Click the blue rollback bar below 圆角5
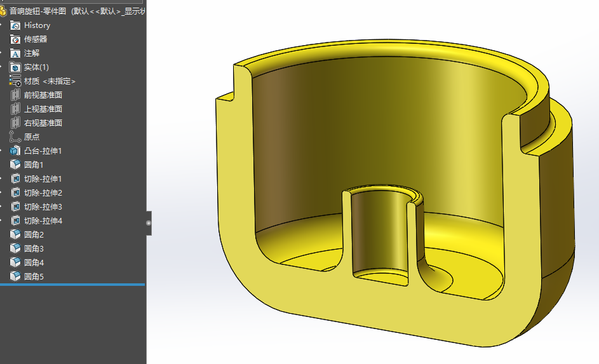This screenshot has width=599, height=364. [72, 285]
